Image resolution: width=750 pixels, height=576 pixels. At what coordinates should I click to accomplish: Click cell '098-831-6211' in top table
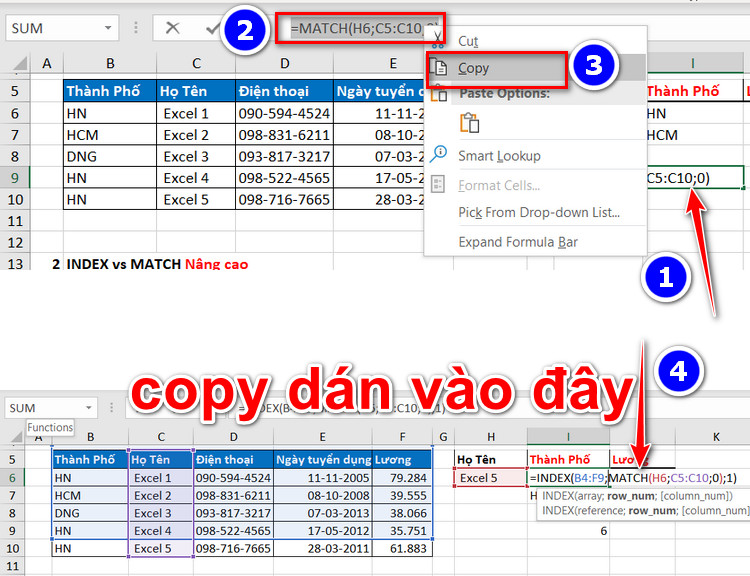coord(284,135)
